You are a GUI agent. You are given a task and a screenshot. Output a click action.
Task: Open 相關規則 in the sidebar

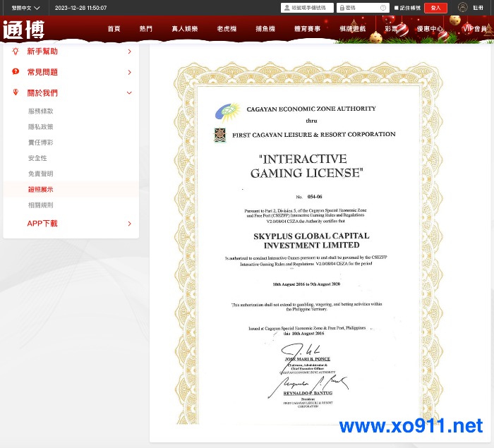[41, 205]
